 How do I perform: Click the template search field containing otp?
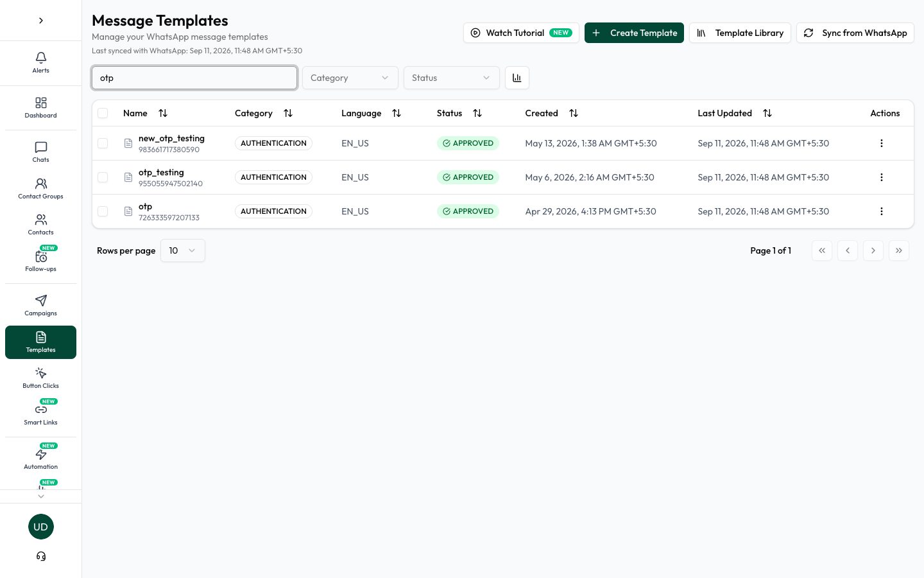(x=194, y=78)
